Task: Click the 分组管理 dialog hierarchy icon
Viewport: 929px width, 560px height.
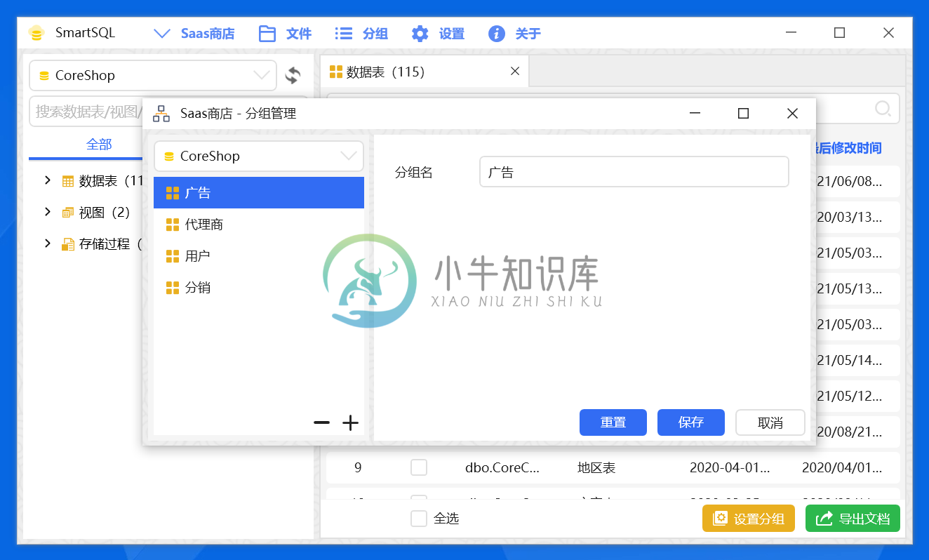Action: (161, 113)
